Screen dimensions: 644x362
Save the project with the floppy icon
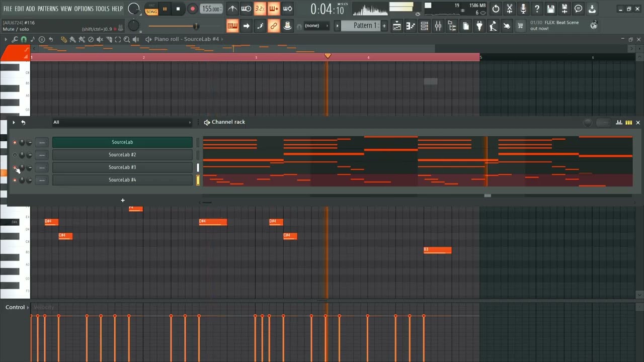[x=551, y=9]
